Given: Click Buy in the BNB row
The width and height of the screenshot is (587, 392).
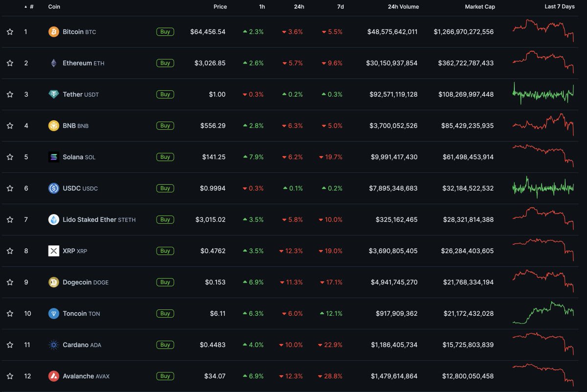Looking at the screenshot, I should coord(165,126).
